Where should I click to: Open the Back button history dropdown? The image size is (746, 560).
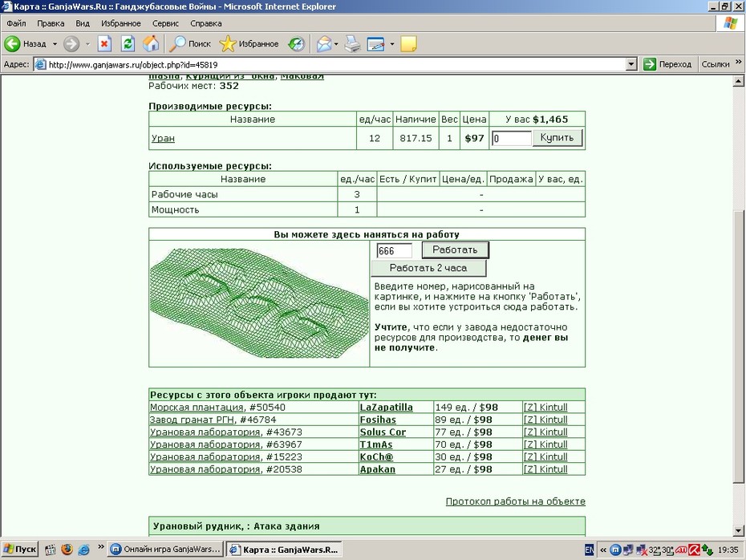(55, 44)
